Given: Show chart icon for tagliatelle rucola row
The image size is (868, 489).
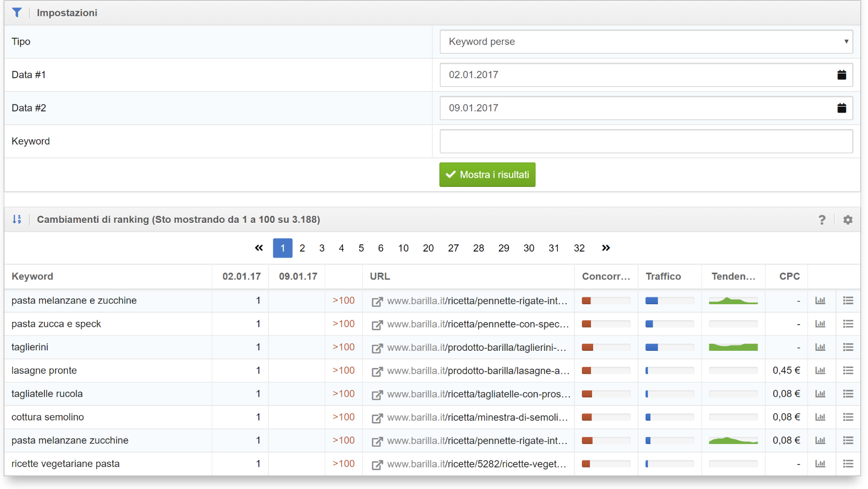Looking at the screenshot, I should (x=820, y=394).
